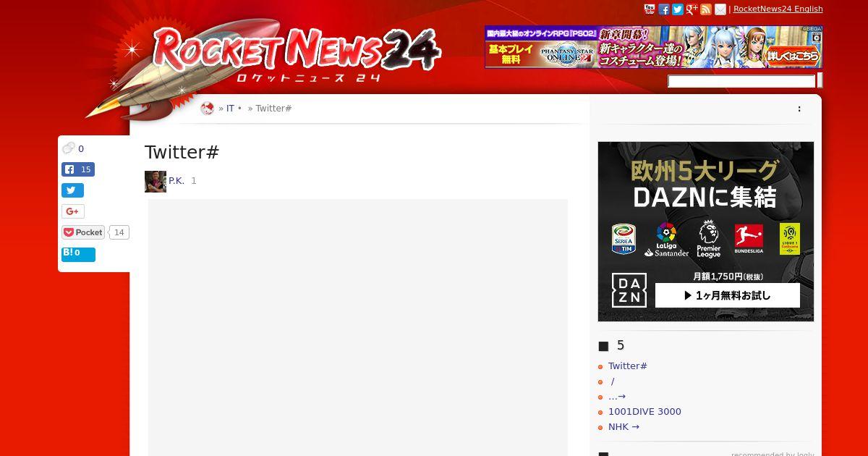Share on Facebook button showing 15

(78, 169)
